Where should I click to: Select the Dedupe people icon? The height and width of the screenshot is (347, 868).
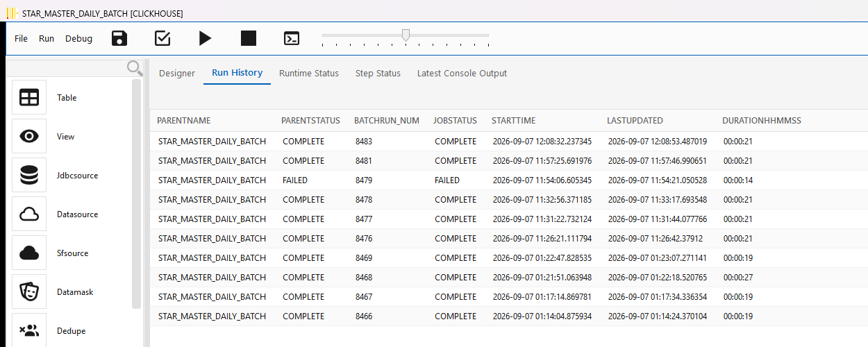click(29, 330)
